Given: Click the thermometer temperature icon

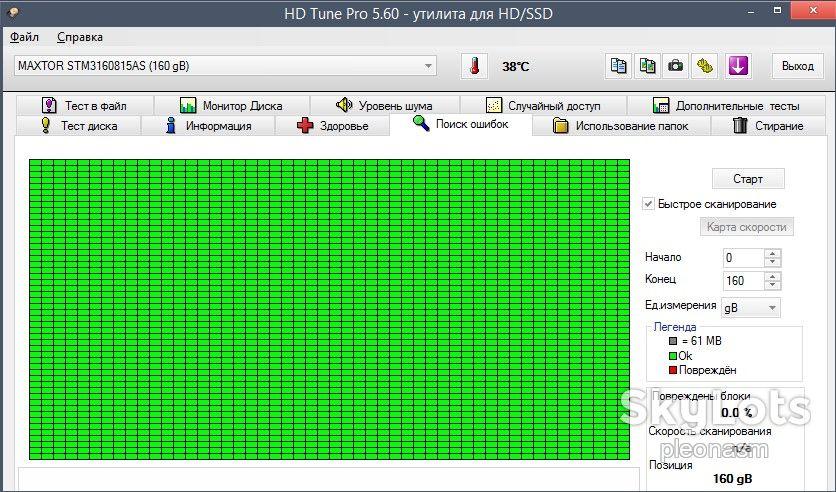Looking at the screenshot, I should click(x=474, y=66).
